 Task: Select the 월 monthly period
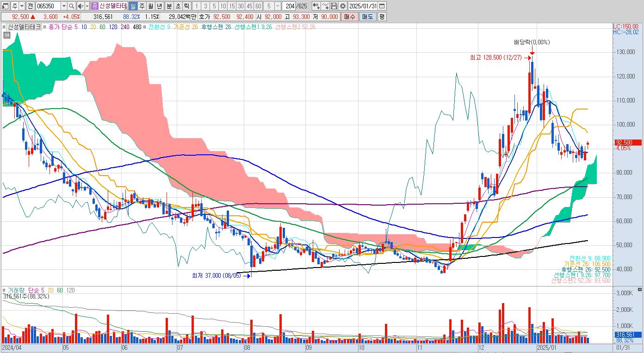point(151,6)
